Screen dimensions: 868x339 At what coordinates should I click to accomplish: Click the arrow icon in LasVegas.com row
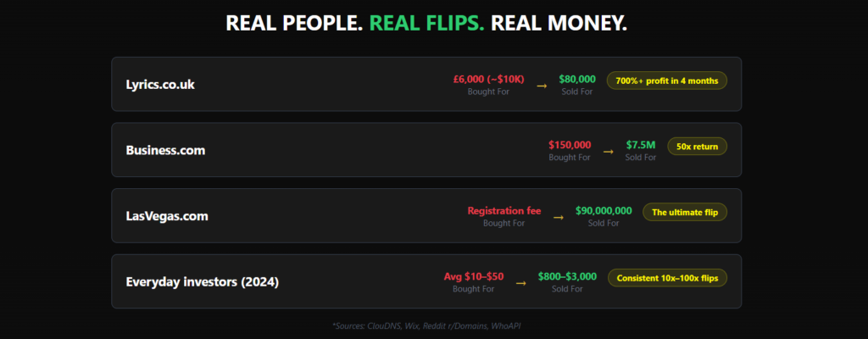(x=558, y=217)
